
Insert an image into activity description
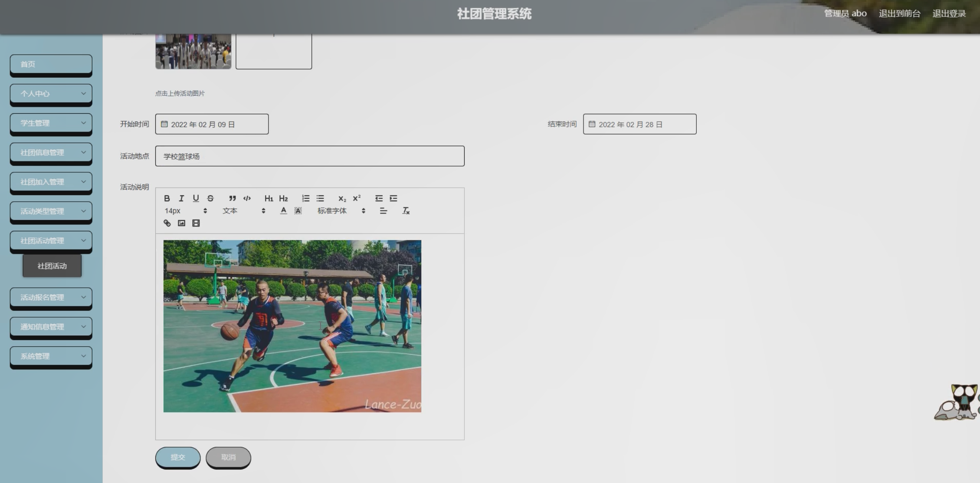coord(181,223)
